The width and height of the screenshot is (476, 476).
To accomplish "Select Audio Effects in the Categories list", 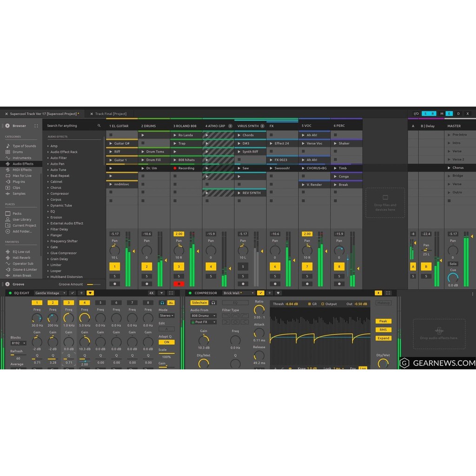I will tap(23, 164).
